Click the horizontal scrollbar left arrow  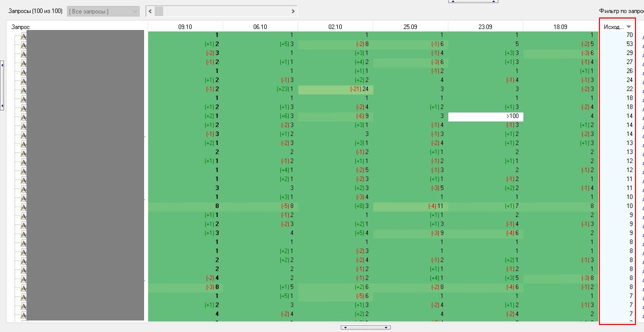150,11
